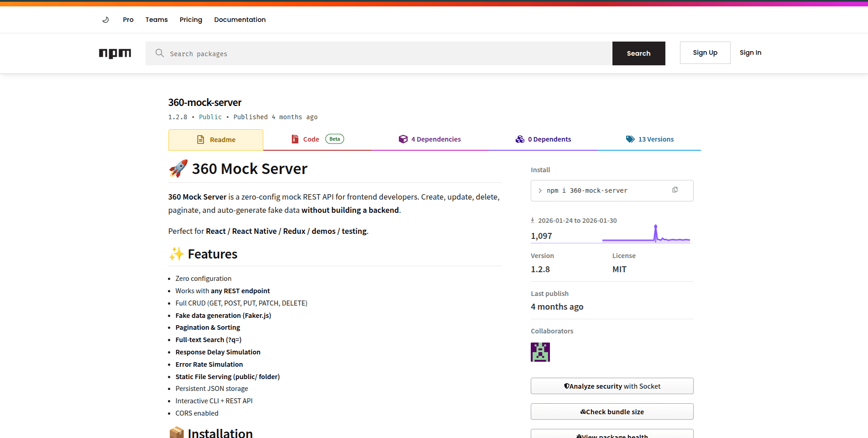868x438 pixels.
Task: Switch to the Code tab
Action: 317,139
